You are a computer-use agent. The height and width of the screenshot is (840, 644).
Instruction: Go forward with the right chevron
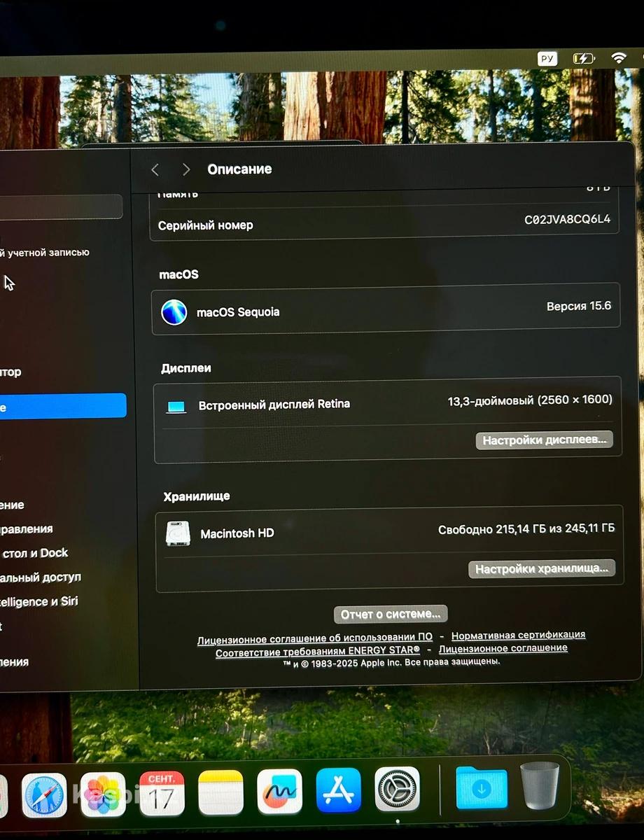[x=185, y=169]
